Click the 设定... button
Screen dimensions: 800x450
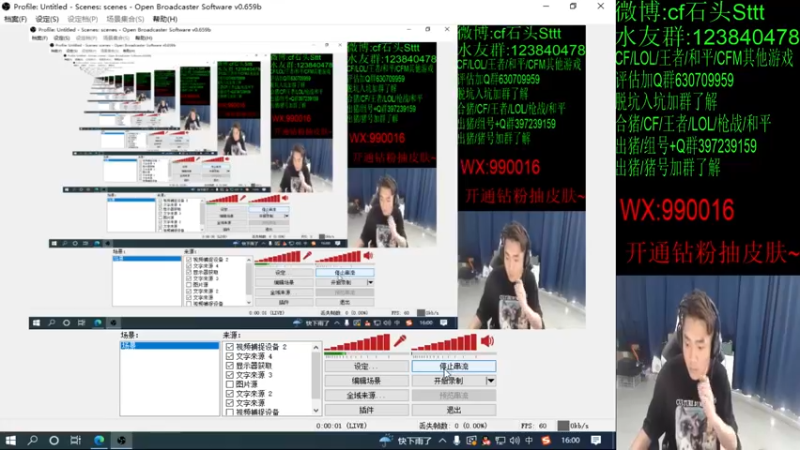point(366,366)
